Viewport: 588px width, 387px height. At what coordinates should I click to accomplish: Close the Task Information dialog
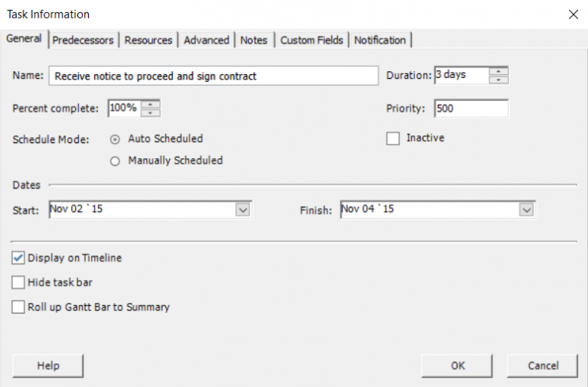pyautogui.click(x=573, y=15)
